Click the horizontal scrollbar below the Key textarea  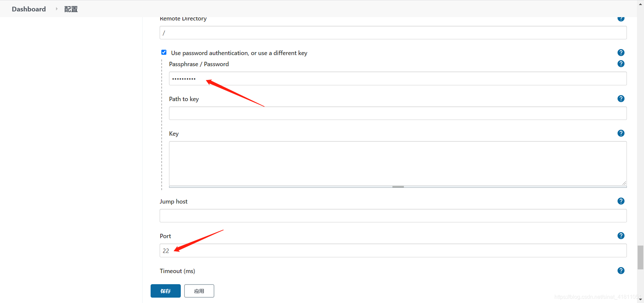tap(397, 187)
